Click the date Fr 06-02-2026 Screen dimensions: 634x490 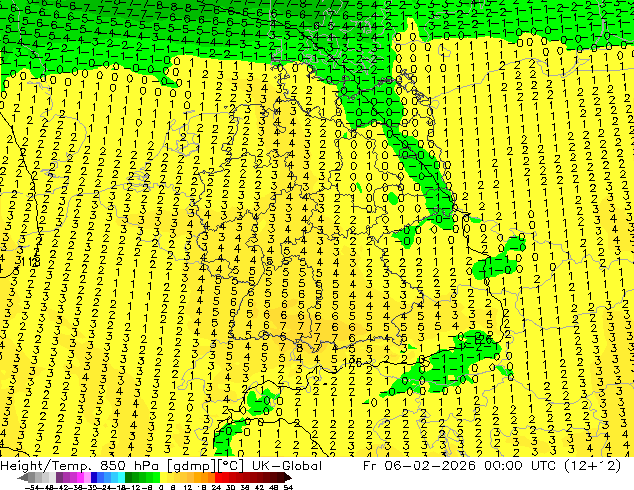pyautogui.click(x=419, y=465)
